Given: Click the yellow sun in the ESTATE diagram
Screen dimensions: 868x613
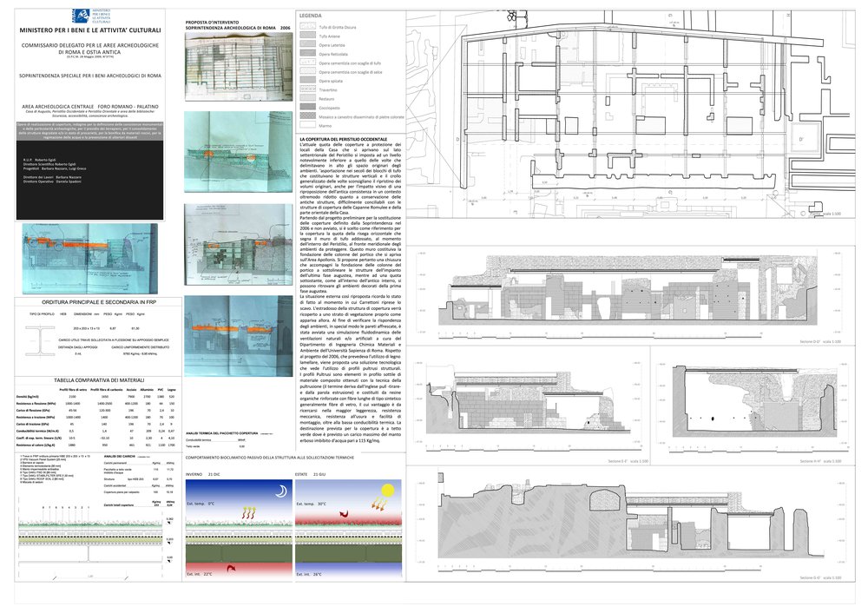Looking at the screenshot, I should [387, 490].
